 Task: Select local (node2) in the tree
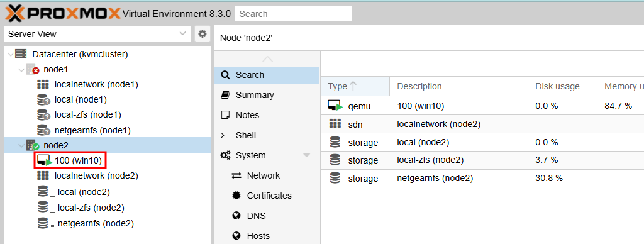tap(84, 192)
